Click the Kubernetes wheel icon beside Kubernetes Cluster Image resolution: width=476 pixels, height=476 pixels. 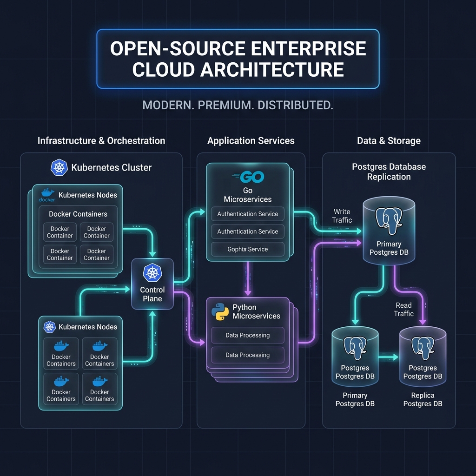tap(59, 167)
